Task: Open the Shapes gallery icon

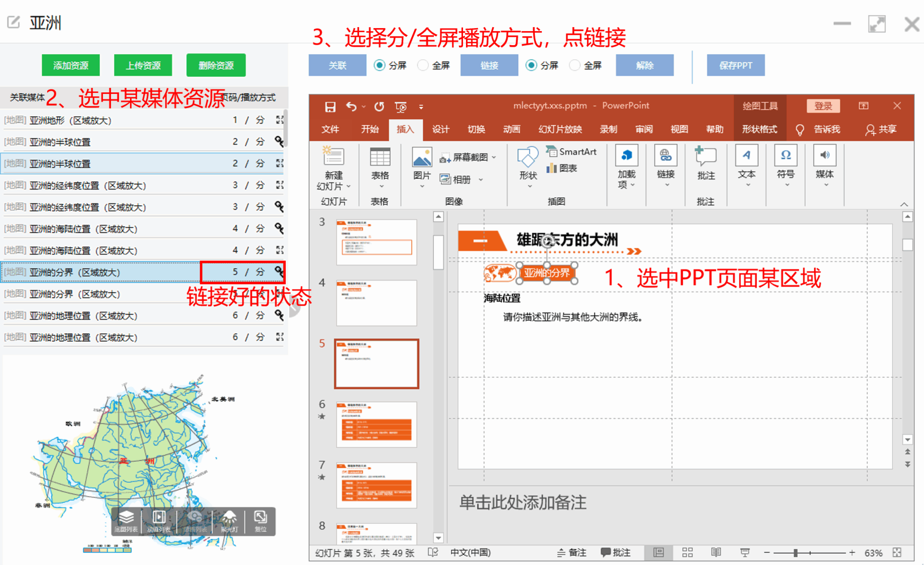Action: (x=528, y=158)
